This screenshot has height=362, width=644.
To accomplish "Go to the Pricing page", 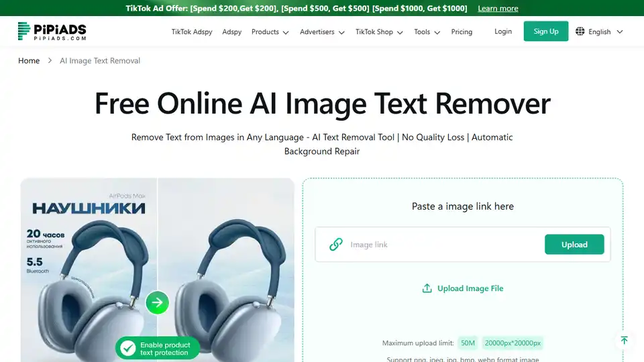I will tap(462, 32).
